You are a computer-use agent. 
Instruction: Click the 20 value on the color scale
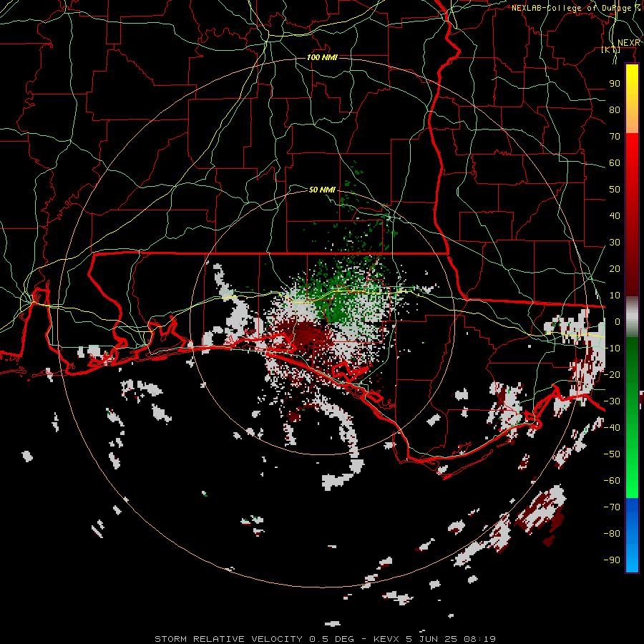click(x=615, y=268)
